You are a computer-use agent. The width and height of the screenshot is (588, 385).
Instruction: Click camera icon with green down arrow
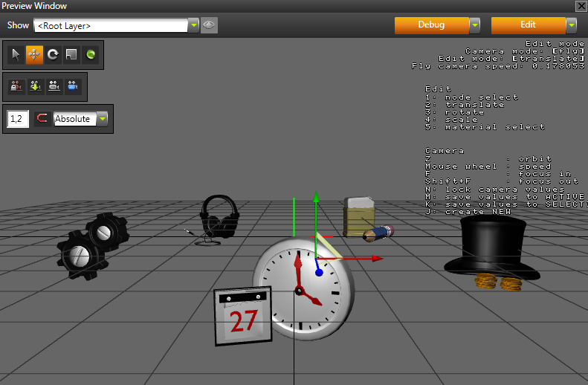click(35, 86)
